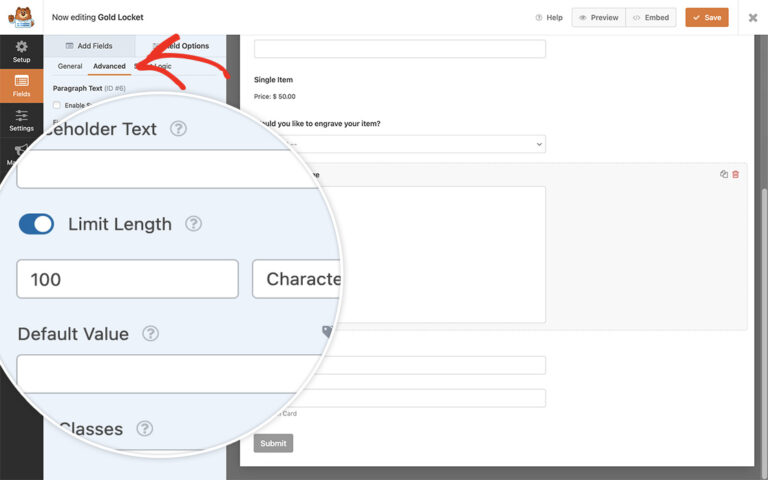Click the Submit button in form preview

(x=273, y=443)
